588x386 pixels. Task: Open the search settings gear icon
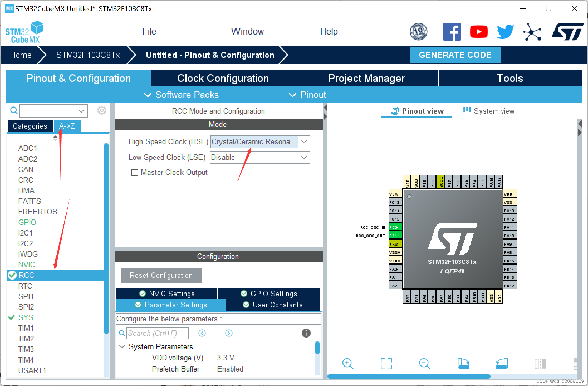tap(102, 110)
